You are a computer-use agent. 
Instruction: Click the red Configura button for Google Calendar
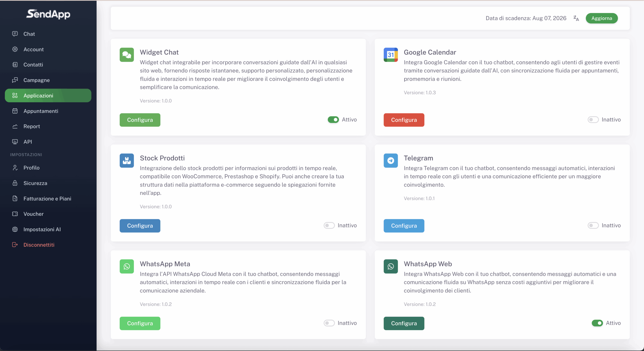(404, 120)
